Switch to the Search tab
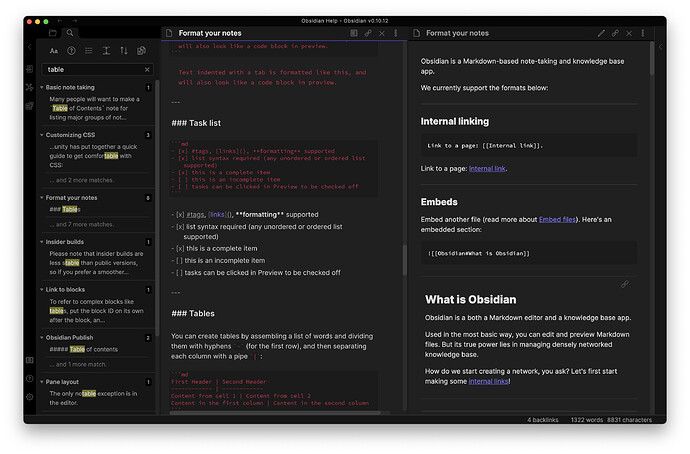Viewport: 690px width, 454px height. (x=70, y=33)
